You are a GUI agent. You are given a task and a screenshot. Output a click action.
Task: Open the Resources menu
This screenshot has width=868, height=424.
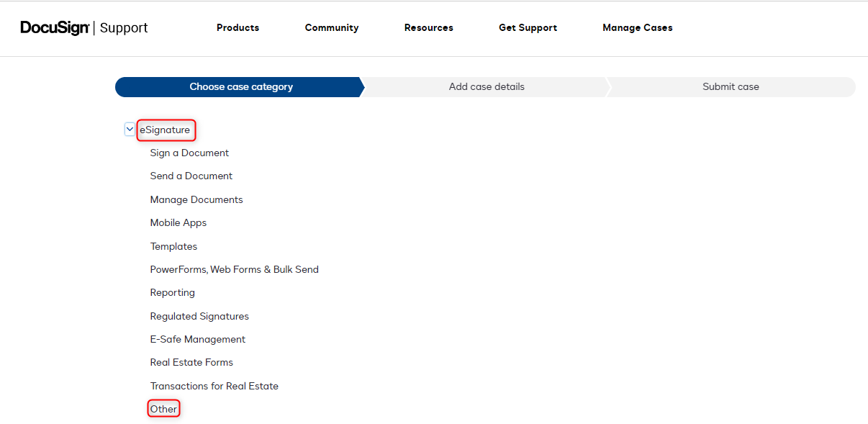pos(428,28)
